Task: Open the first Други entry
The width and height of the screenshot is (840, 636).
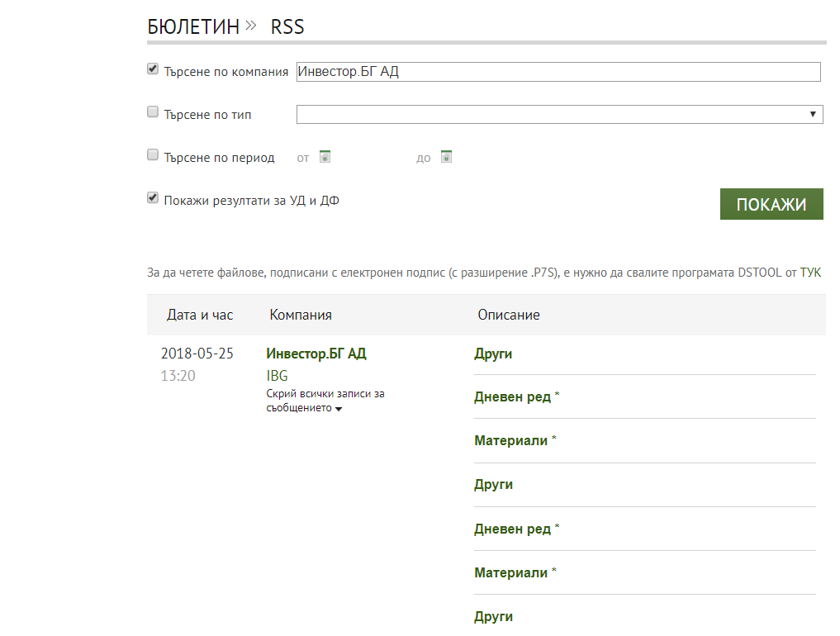Action: click(493, 354)
